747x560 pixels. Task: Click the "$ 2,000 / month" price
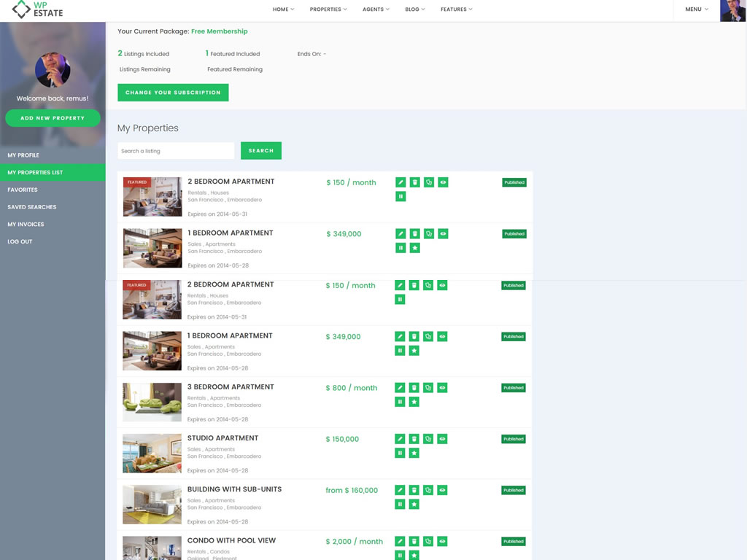(354, 542)
